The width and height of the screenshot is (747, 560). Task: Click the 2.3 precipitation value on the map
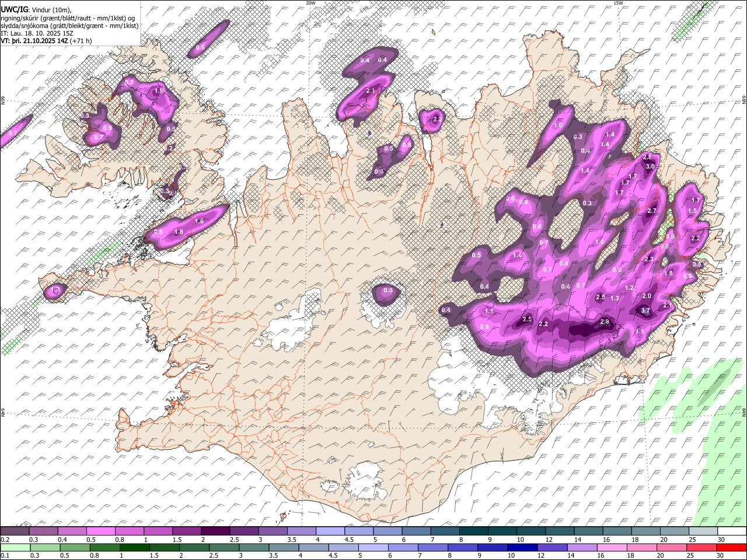pyautogui.click(x=648, y=260)
